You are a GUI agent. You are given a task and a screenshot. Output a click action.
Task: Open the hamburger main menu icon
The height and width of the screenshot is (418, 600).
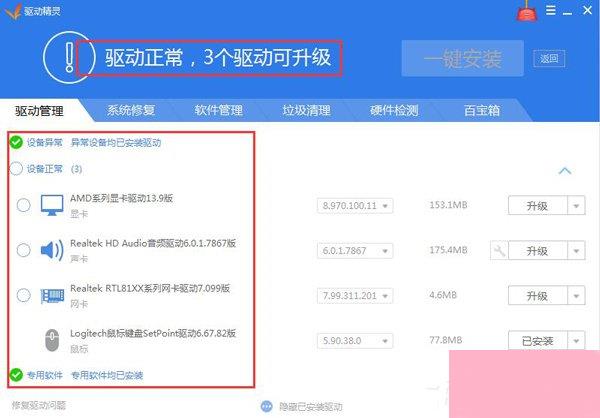(x=551, y=10)
